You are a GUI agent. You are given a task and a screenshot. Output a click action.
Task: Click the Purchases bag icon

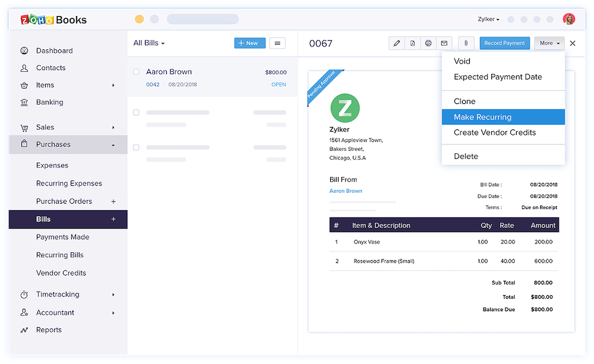(24, 144)
